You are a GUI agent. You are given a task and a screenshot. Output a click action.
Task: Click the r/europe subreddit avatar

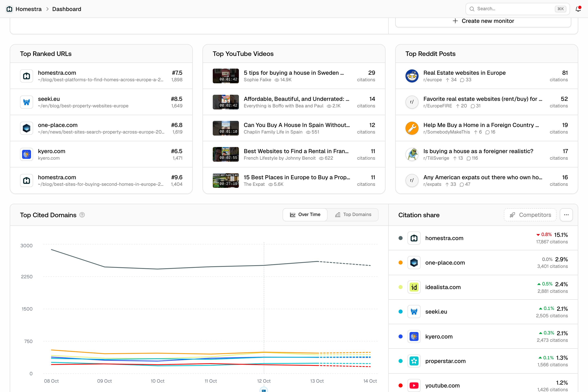click(412, 76)
